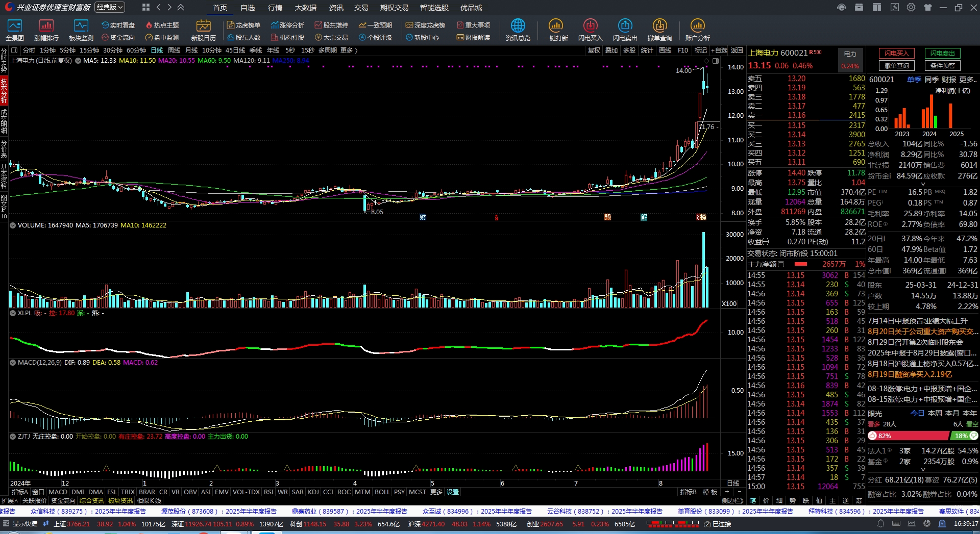Open F10 company info

683,50
